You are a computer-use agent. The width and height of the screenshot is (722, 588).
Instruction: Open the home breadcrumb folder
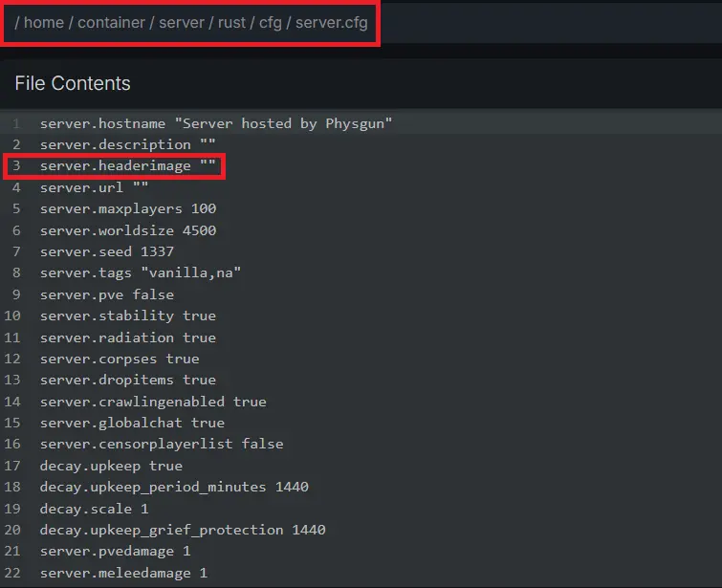point(43,22)
